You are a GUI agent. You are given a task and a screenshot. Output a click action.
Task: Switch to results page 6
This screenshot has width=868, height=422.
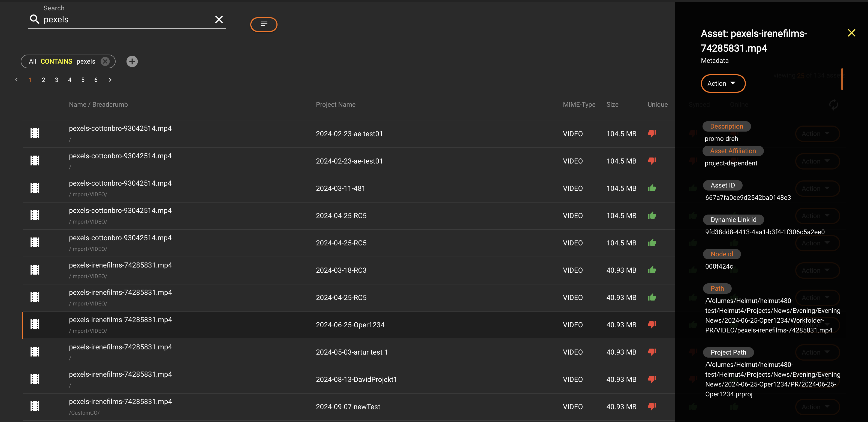tap(96, 80)
